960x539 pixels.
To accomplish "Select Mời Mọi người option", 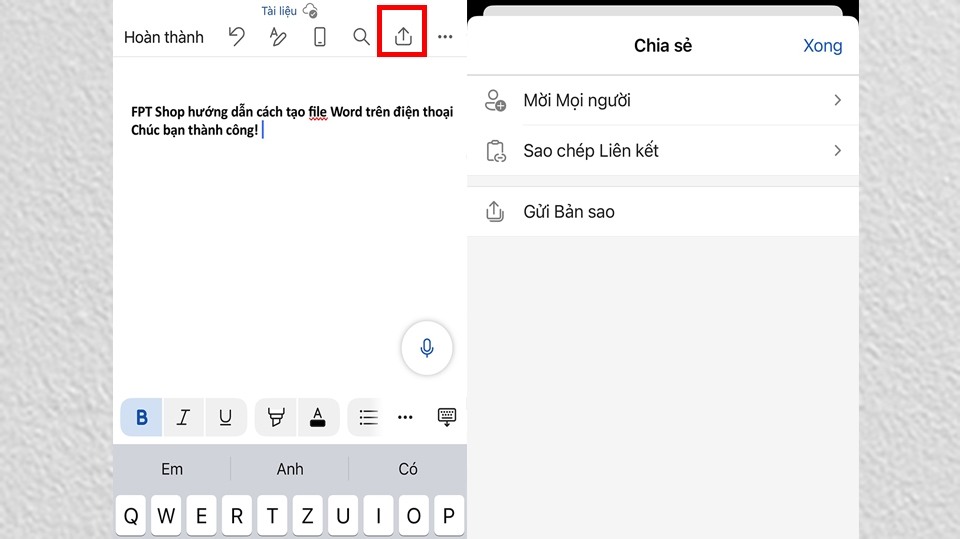I will click(663, 100).
